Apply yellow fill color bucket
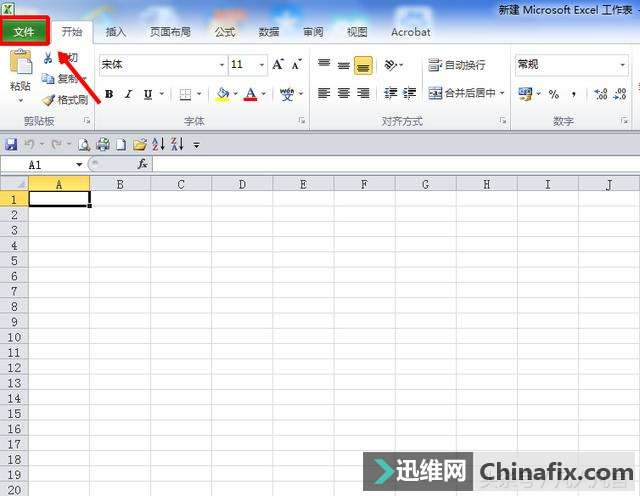The height and width of the screenshot is (496, 640). tap(222, 94)
